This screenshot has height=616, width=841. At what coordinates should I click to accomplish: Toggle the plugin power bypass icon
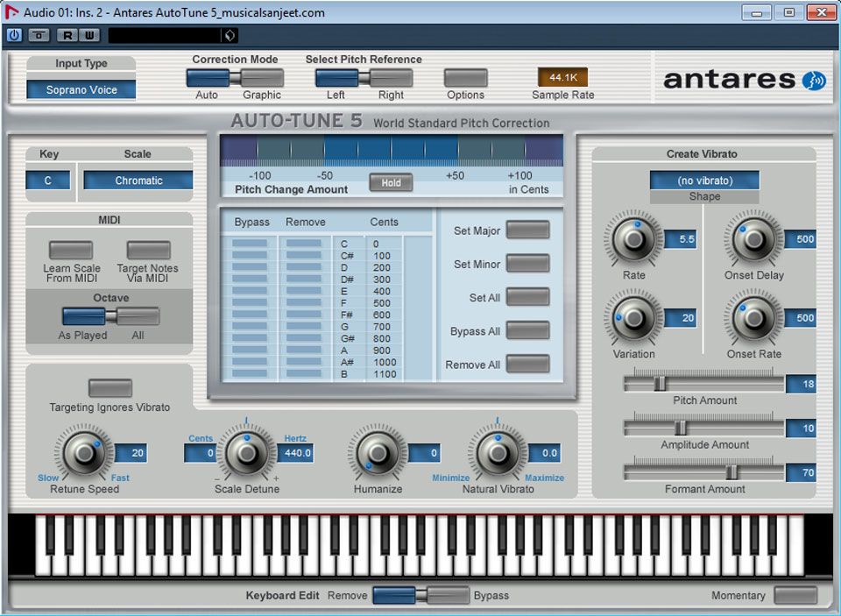click(x=14, y=35)
